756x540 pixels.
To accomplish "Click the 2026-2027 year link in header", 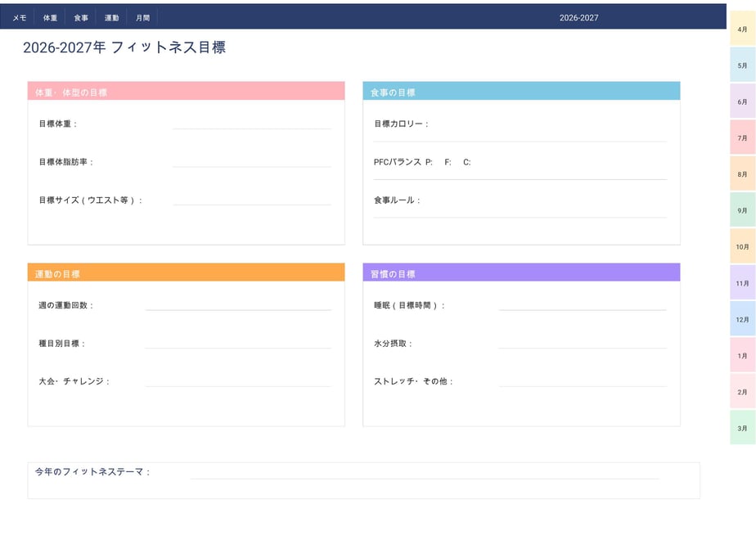I will pos(578,18).
